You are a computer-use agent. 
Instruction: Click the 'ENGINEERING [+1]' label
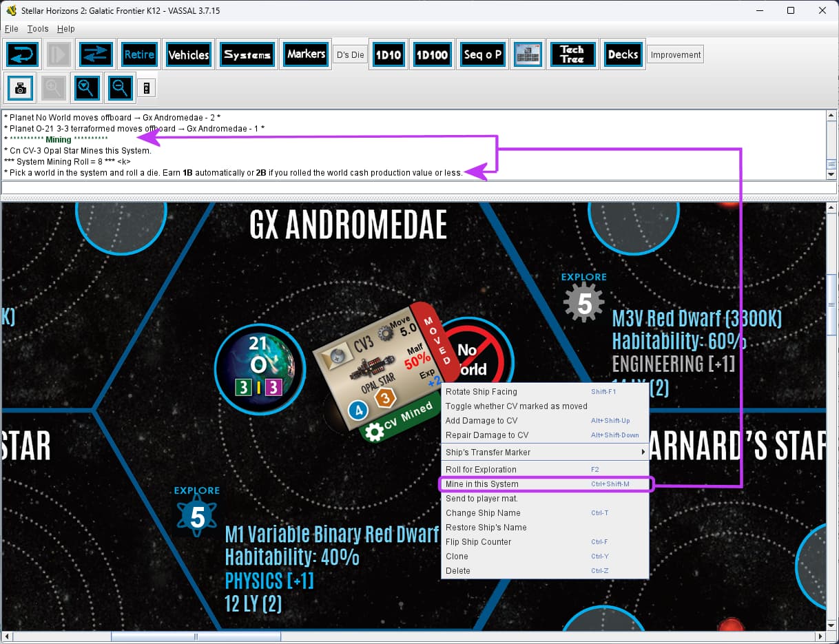point(674,364)
